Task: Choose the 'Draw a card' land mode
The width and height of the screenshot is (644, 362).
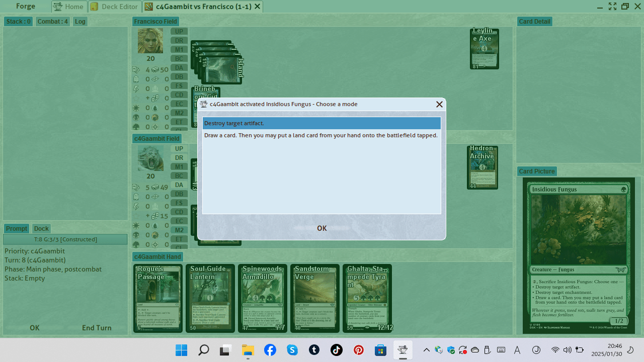Action: (321, 135)
